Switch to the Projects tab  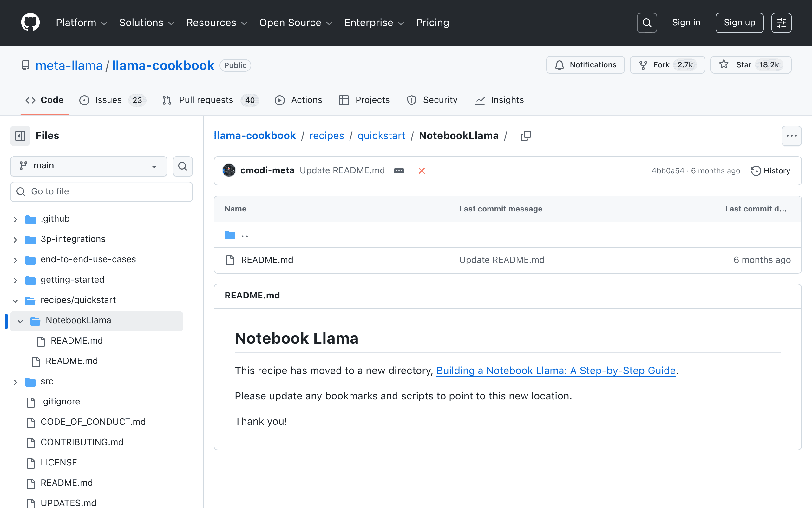364,100
